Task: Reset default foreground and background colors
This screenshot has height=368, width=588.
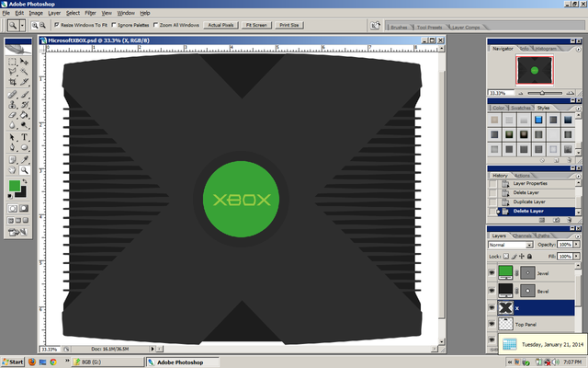Action: click(10, 196)
